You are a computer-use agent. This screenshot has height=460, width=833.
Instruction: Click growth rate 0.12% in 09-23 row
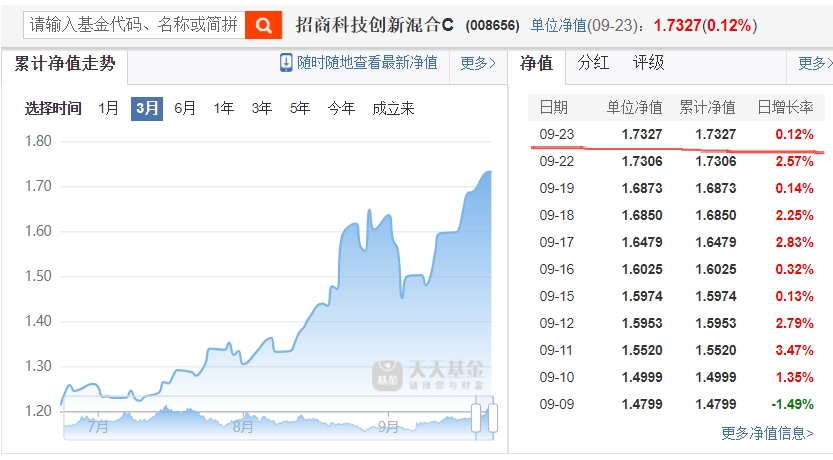[x=794, y=134]
